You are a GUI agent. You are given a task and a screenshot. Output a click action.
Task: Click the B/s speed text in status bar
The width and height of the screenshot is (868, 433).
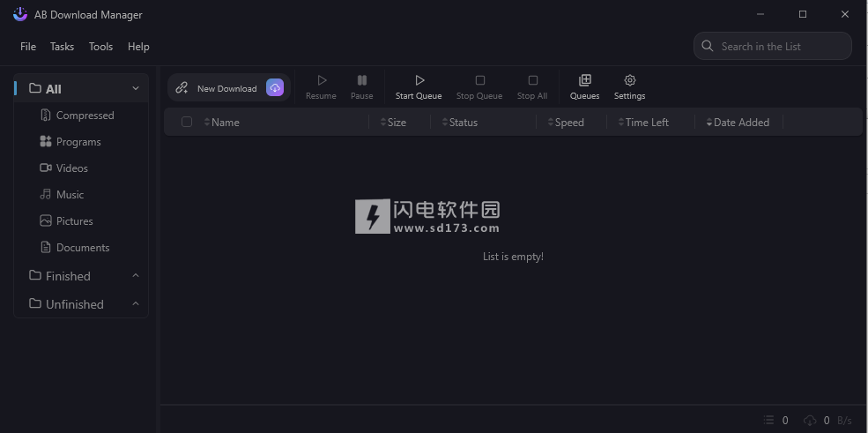(x=845, y=421)
